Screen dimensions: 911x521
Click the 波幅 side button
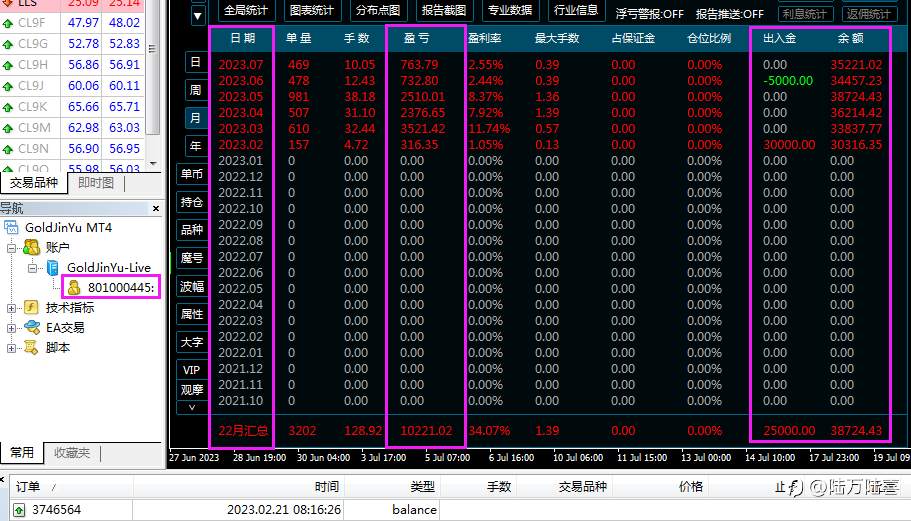tap(192, 286)
